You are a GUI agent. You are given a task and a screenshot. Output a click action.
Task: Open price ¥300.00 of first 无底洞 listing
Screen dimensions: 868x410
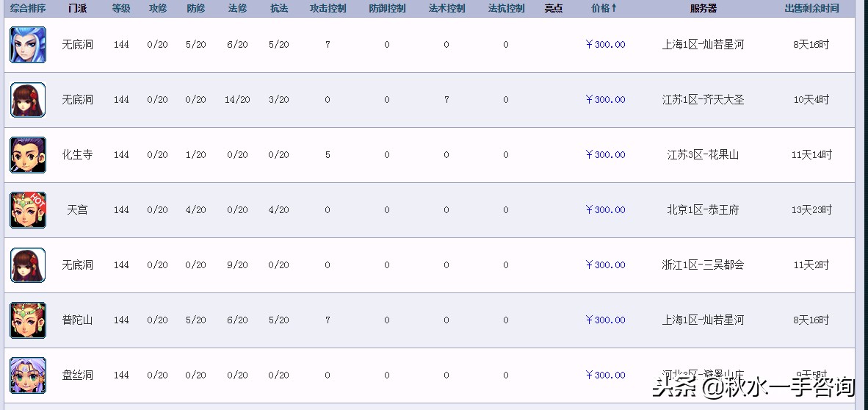[605, 45]
